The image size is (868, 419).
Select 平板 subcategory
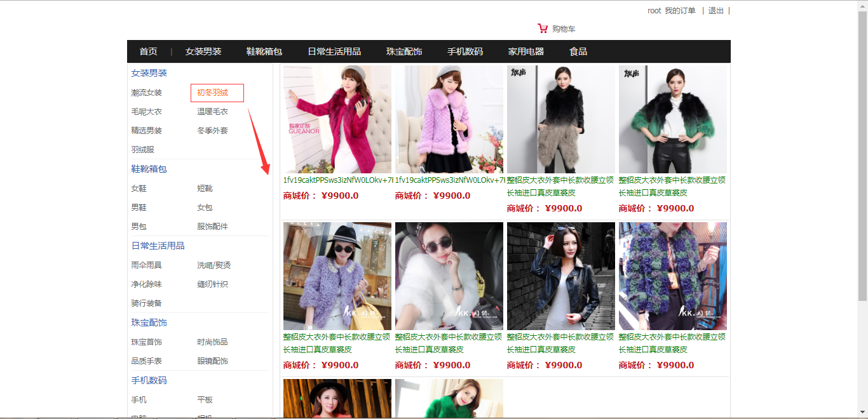pos(205,400)
